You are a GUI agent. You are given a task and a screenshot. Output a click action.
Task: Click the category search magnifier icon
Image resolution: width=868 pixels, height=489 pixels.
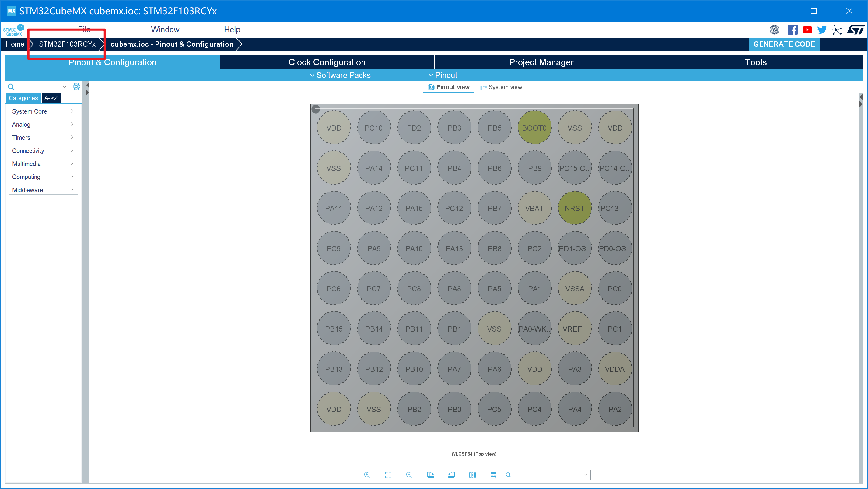click(11, 87)
